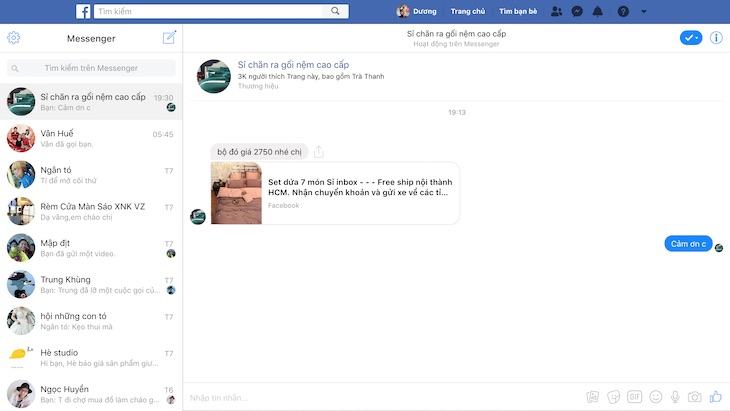Open quick help question mark icon

pos(623,11)
